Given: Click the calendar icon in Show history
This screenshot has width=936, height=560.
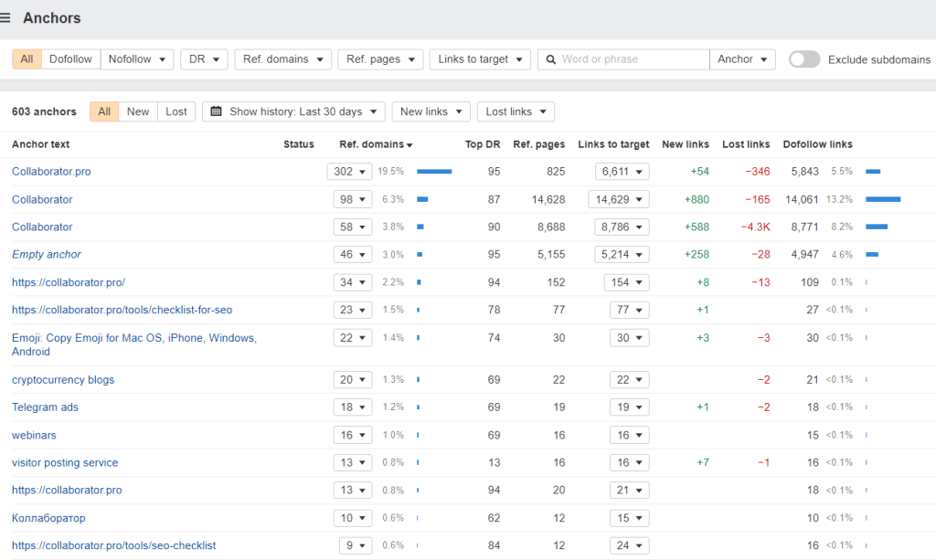Looking at the screenshot, I should click(x=217, y=111).
